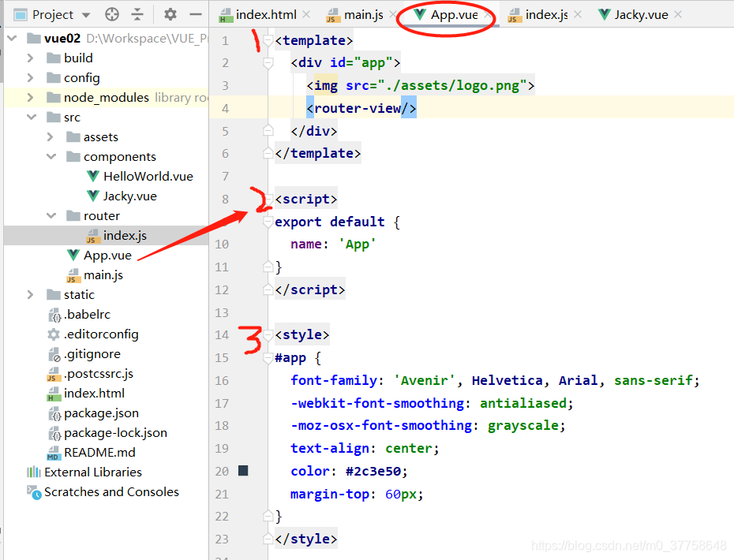
Task: Click the HTML icon of index.html in tree
Action: coord(54,394)
